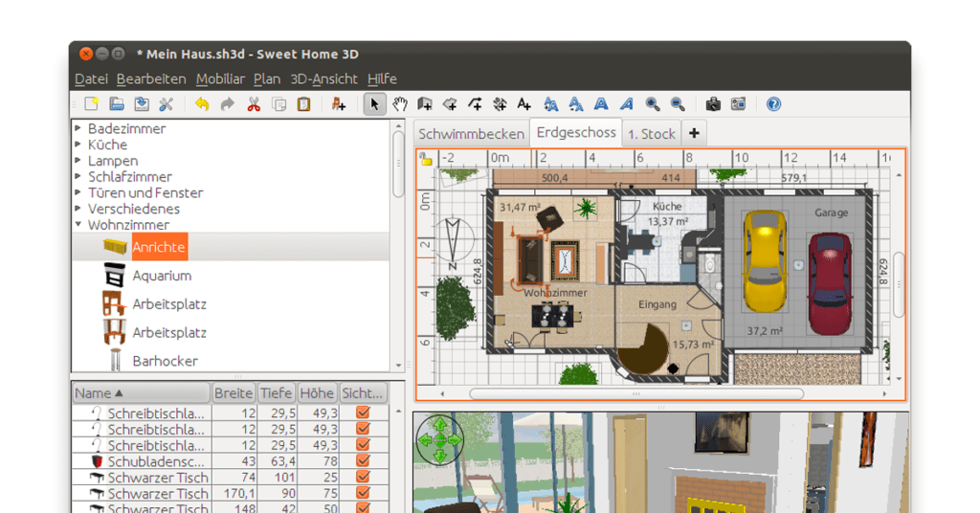The image size is (980, 513).
Task: Toggle visibility of third Schreibtischla... row
Action: [363, 445]
